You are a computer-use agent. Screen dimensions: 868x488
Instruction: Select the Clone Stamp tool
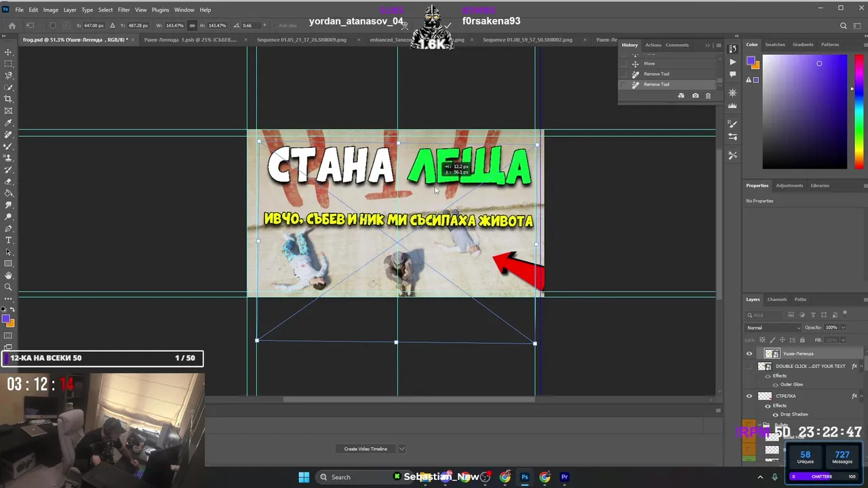pyautogui.click(x=8, y=157)
